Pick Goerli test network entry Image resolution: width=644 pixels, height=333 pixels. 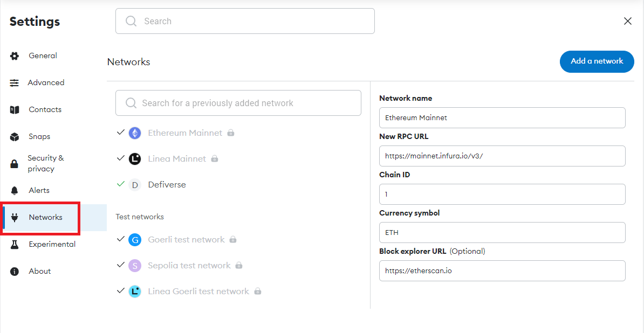point(186,240)
